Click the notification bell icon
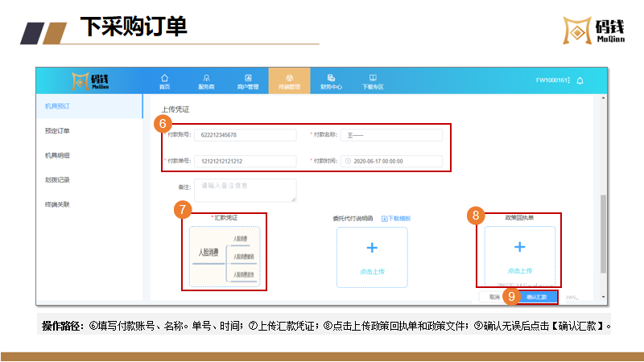The image size is (644, 362). click(x=580, y=80)
